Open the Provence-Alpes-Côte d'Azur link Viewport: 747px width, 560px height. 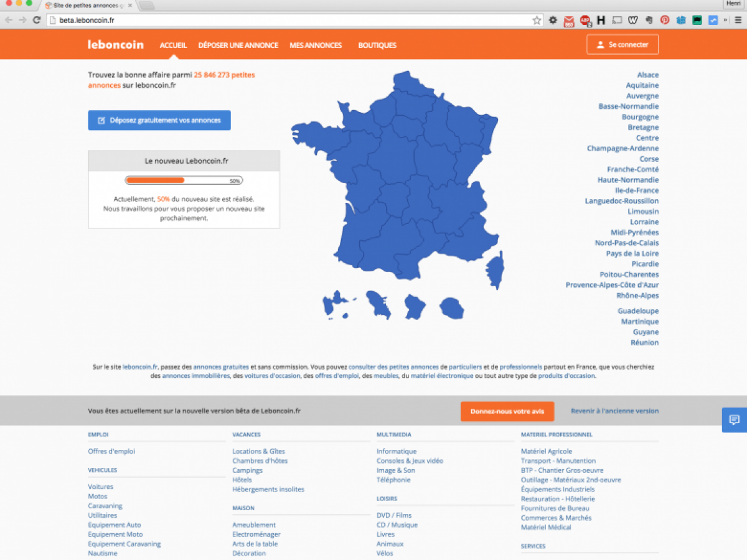pyautogui.click(x=613, y=285)
